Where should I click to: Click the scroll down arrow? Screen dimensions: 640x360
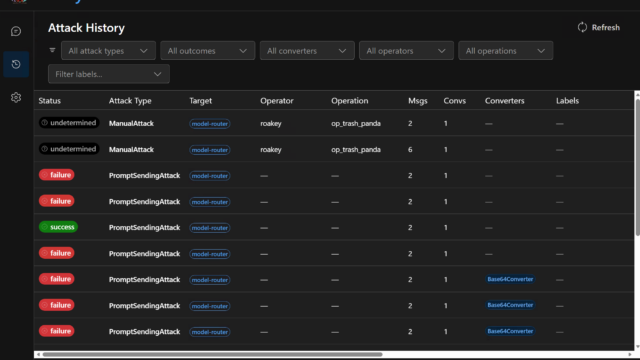point(637,347)
